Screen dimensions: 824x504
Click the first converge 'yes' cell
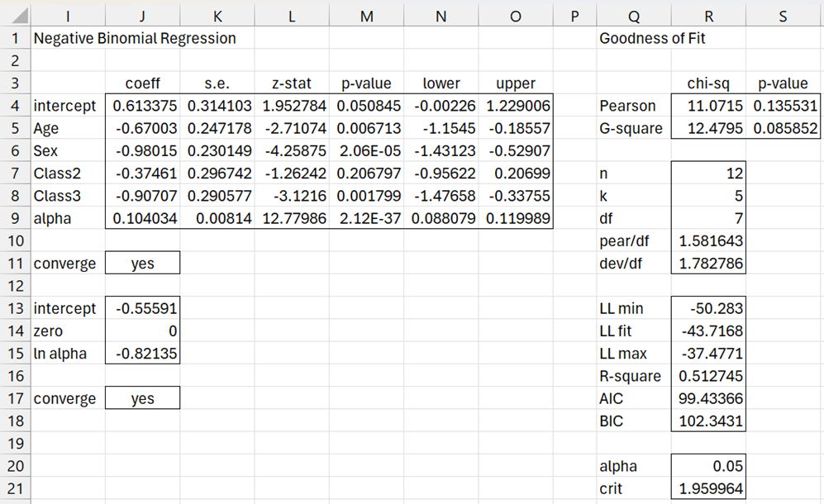click(x=142, y=264)
